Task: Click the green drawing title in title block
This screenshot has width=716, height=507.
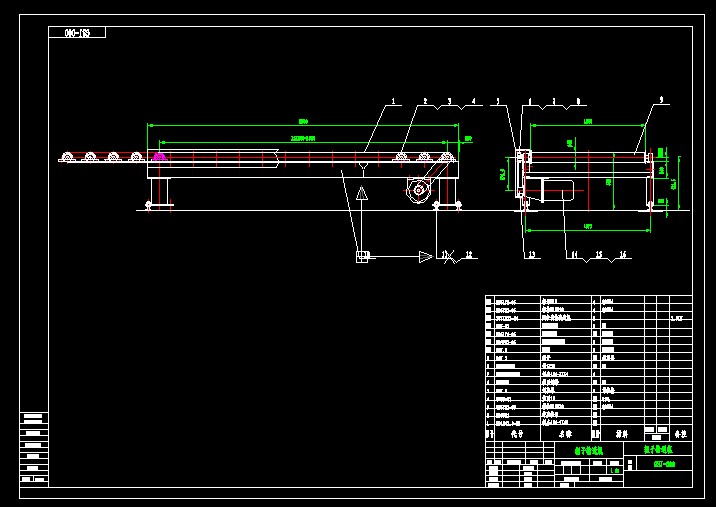Action: pos(589,451)
